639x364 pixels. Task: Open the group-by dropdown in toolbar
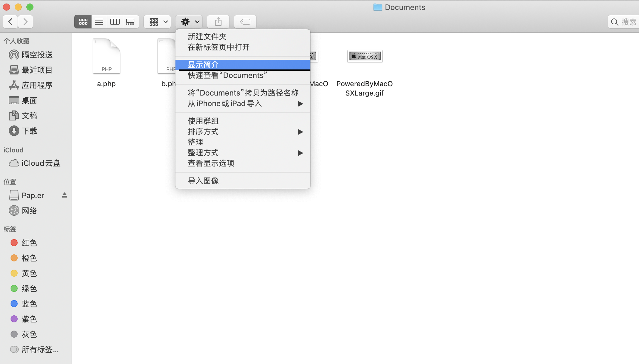tap(158, 22)
